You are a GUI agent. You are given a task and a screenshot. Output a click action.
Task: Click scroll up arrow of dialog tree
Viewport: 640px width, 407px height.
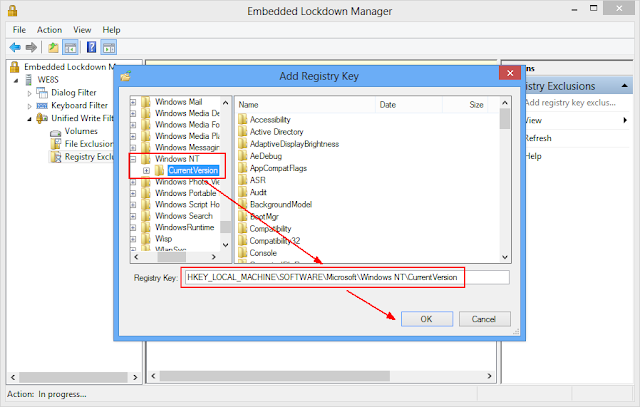[226, 102]
